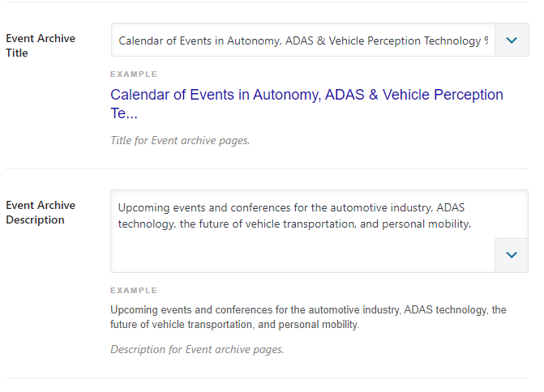Click the "Event Archive Description" field label
Screen dimensions: 544x392
pyautogui.click(x=41, y=212)
